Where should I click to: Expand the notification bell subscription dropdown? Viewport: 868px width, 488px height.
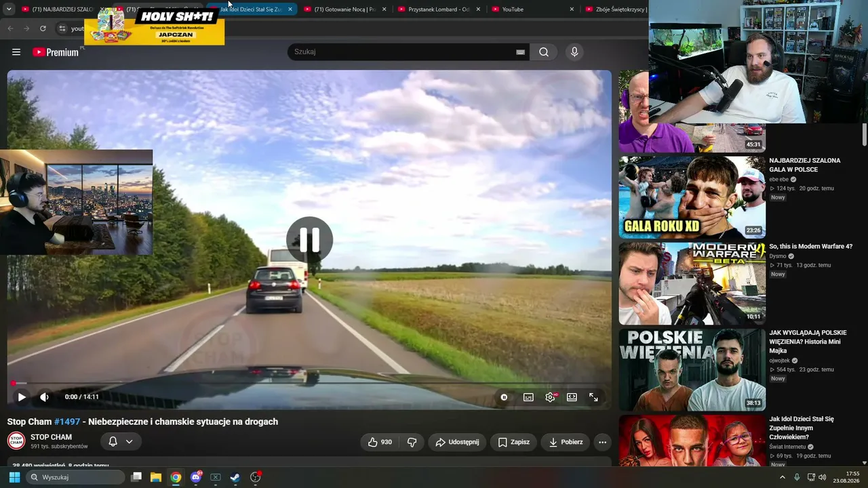pos(121,442)
